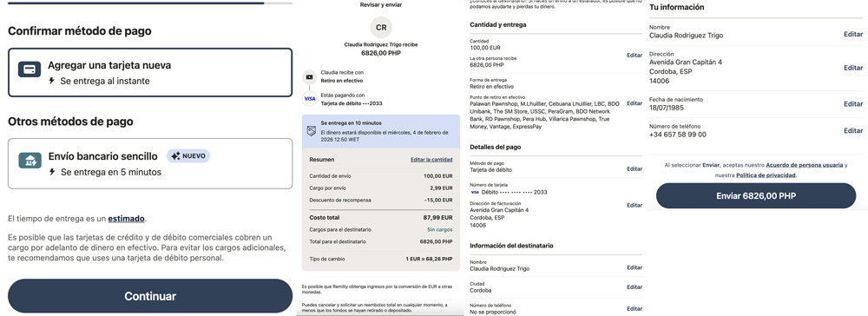Click the Tu información heading

tap(676, 7)
